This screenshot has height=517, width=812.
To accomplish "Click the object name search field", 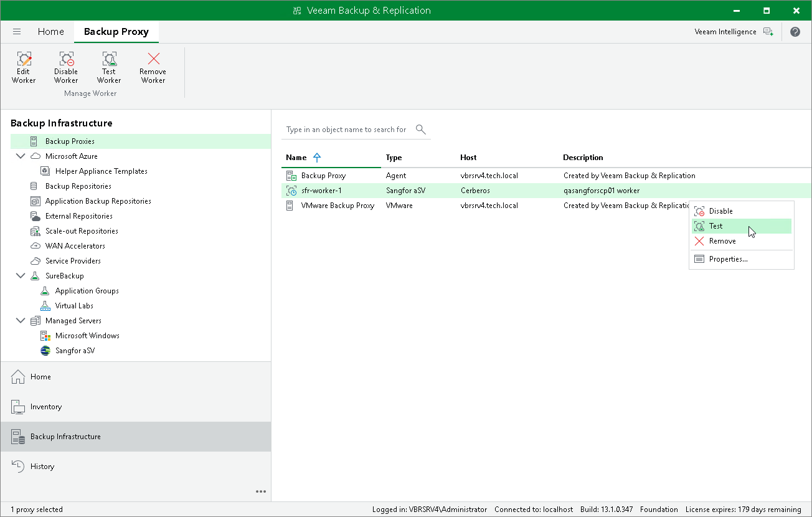I will [347, 130].
